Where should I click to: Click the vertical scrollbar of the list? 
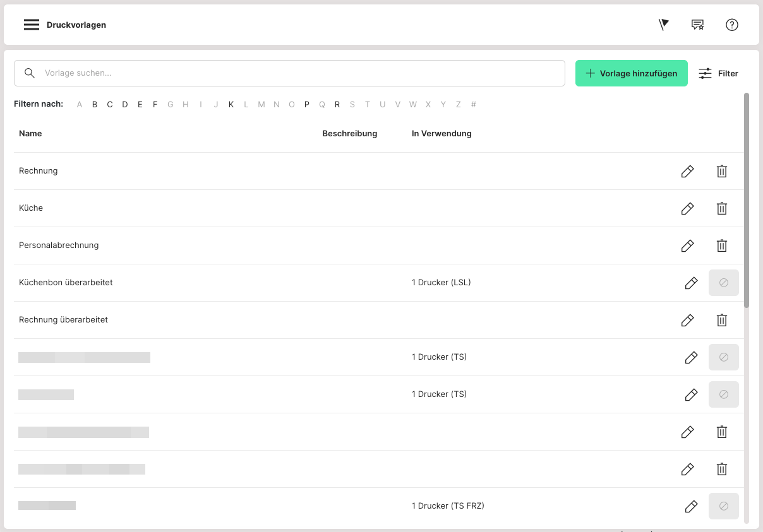tap(747, 201)
